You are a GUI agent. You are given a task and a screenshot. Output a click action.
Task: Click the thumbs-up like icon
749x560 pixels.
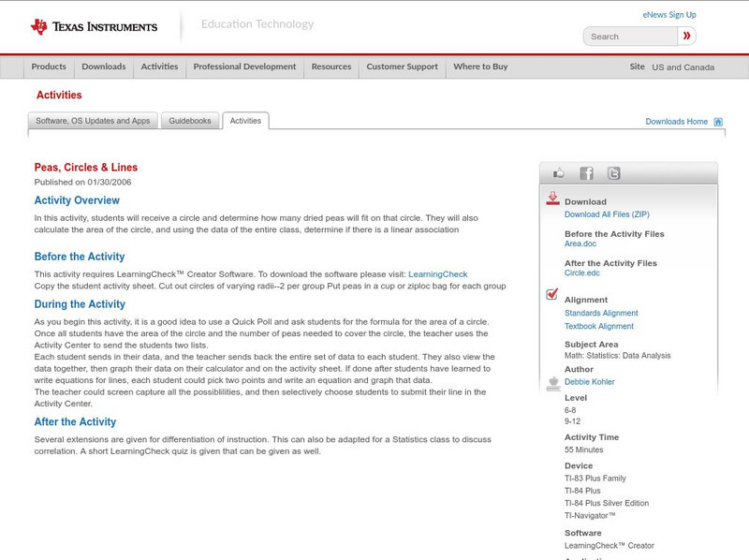[x=558, y=173]
